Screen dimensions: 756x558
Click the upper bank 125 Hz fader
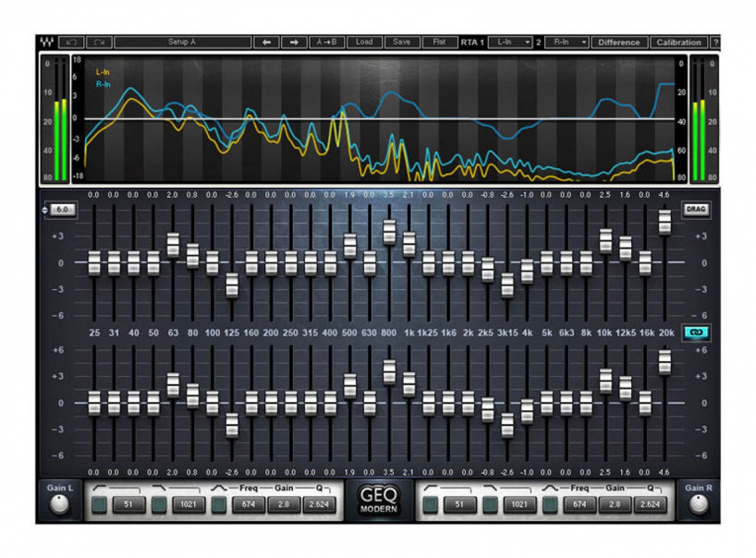(x=232, y=285)
